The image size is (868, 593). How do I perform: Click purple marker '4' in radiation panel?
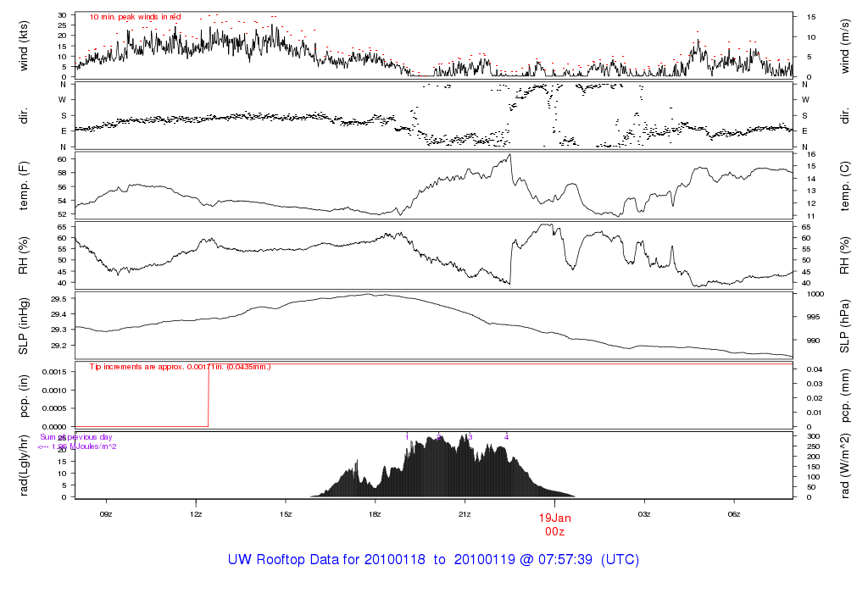[x=506, y=437]
